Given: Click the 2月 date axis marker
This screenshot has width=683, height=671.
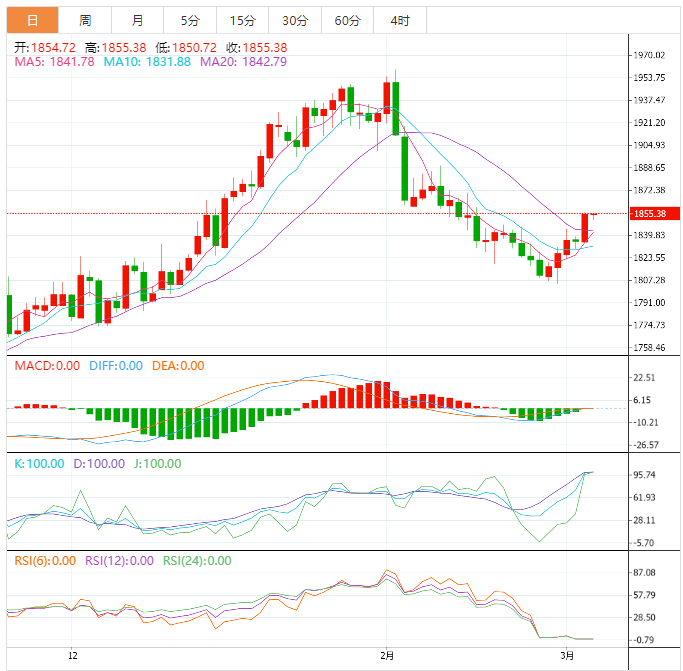Looking at the screenshot, I should (x=387, y=656).
